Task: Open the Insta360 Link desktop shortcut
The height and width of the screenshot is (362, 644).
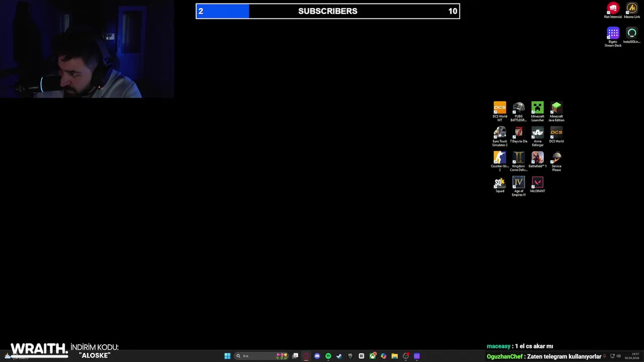Action: pos(632,35)
